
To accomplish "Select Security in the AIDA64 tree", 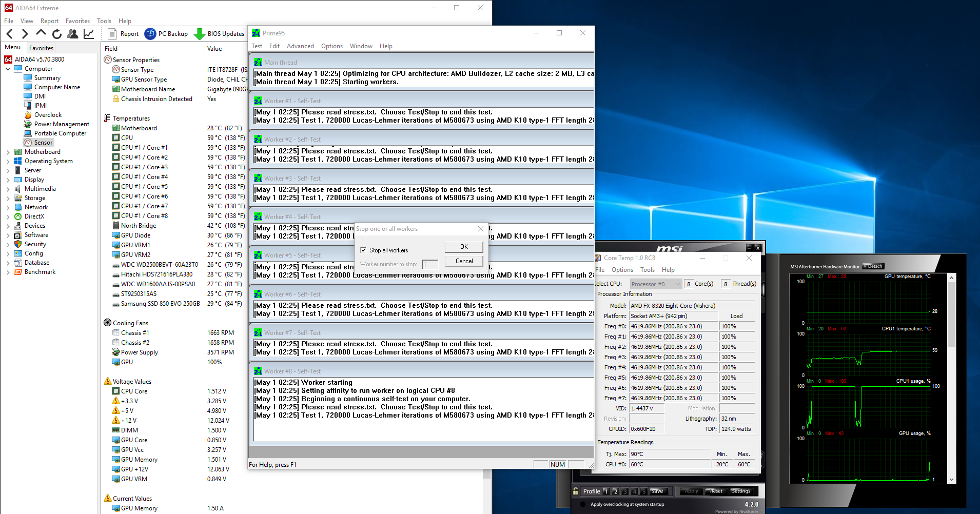I will (x=35, y=244).
